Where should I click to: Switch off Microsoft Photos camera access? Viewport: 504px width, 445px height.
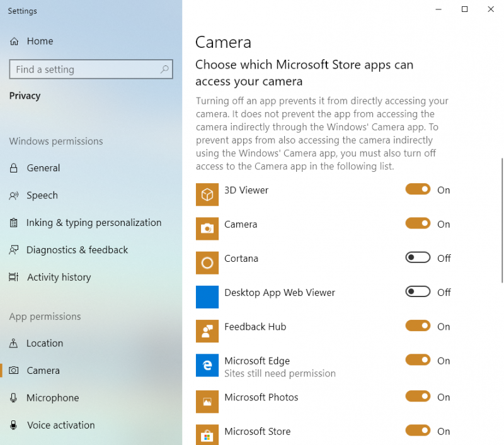418,397
